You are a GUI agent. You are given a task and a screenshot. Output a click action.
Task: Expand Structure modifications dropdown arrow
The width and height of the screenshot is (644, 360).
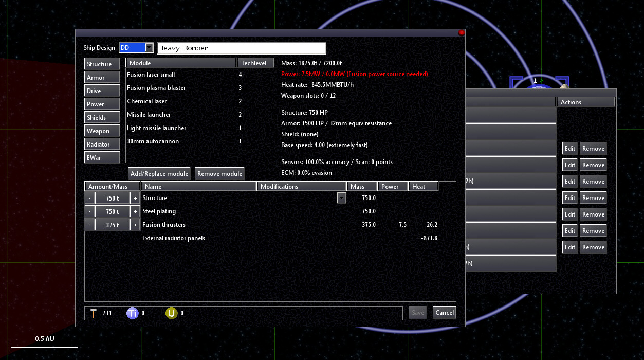click(x=341, y=198)
